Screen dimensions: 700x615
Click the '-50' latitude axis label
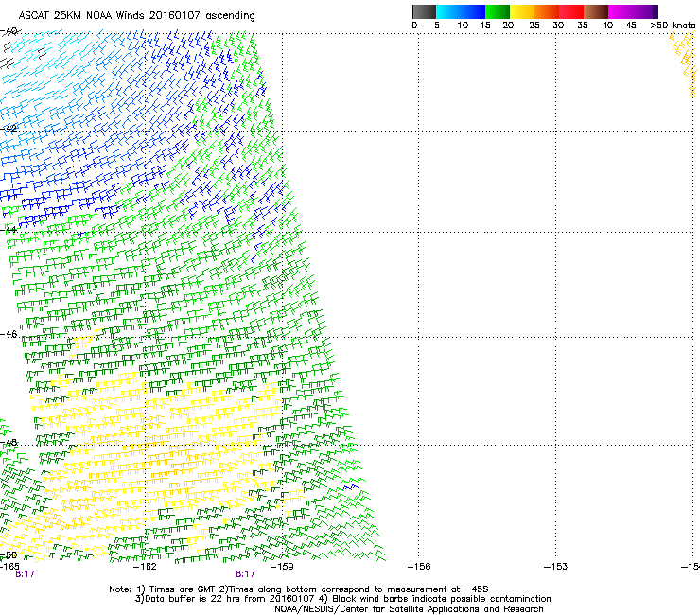point(9,555)
